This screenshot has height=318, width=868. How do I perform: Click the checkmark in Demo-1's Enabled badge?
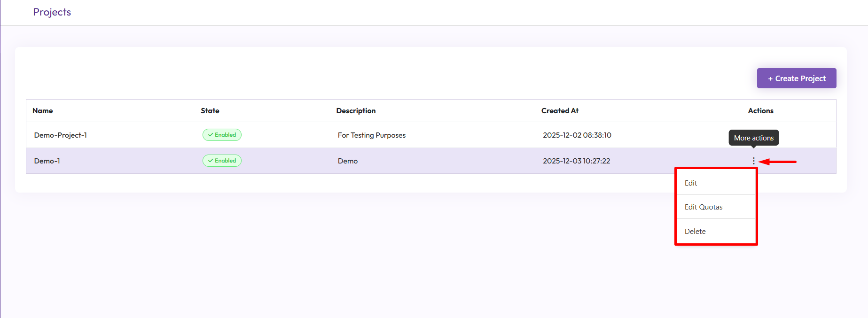point(211,161)
